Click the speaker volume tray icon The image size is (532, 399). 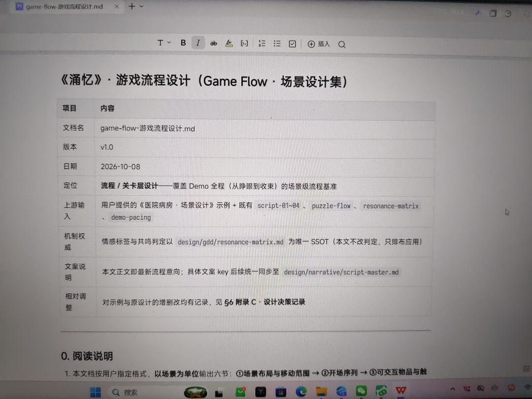point(495,388)
